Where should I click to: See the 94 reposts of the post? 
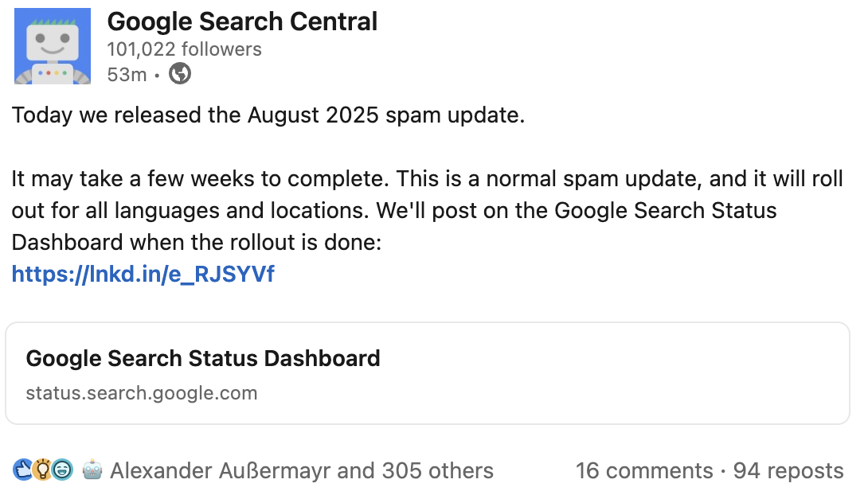(789, 470)
